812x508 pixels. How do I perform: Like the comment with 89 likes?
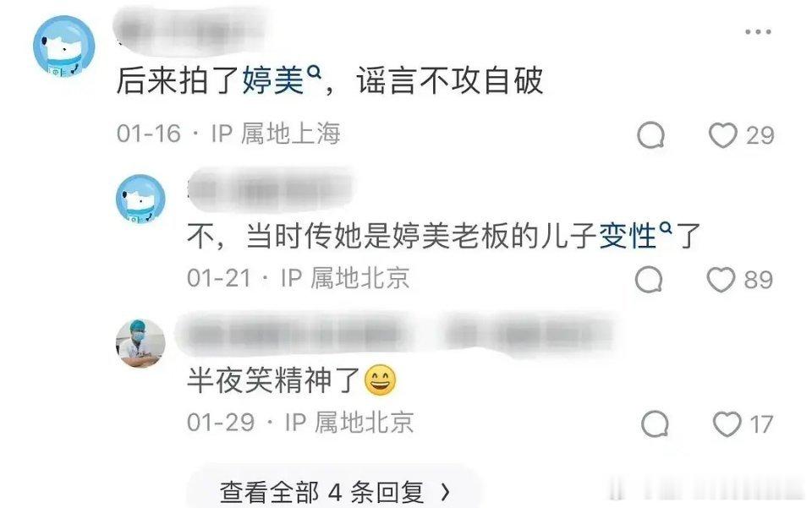pyautogui.click(x=721, y=279)
